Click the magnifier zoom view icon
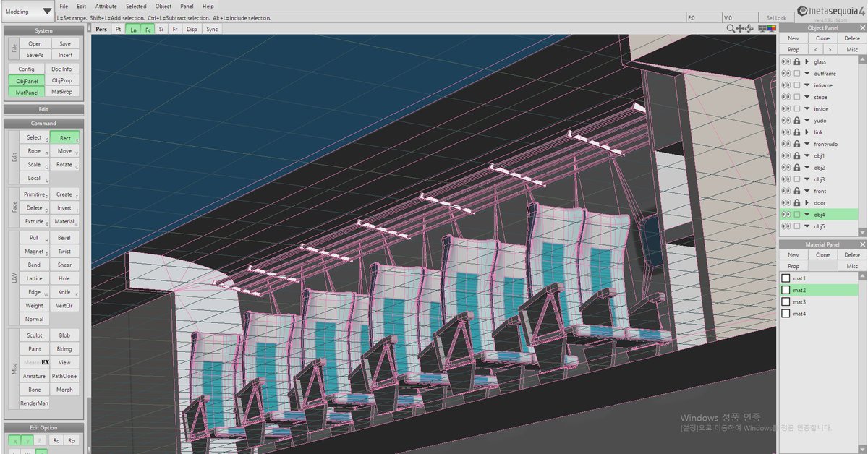 (732, 29)
